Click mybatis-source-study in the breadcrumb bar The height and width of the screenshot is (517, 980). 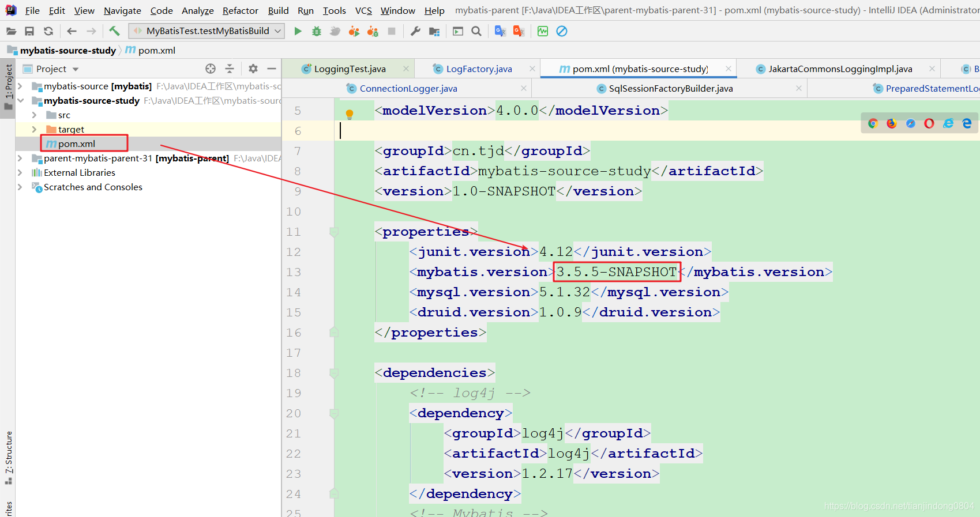click(68, 50)
